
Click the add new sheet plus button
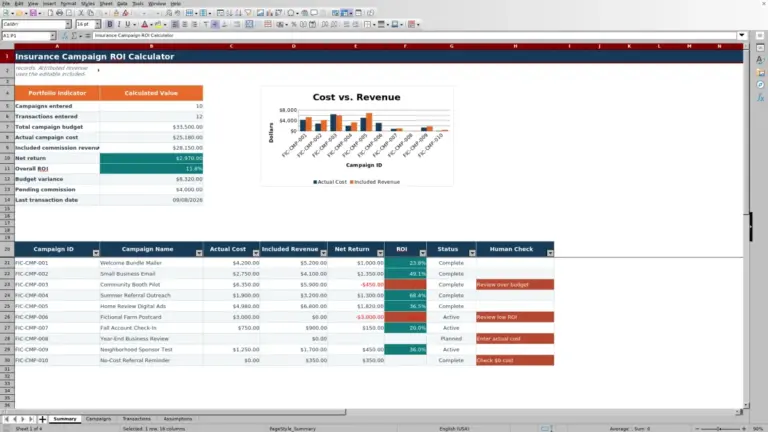[x=42, y=419]
